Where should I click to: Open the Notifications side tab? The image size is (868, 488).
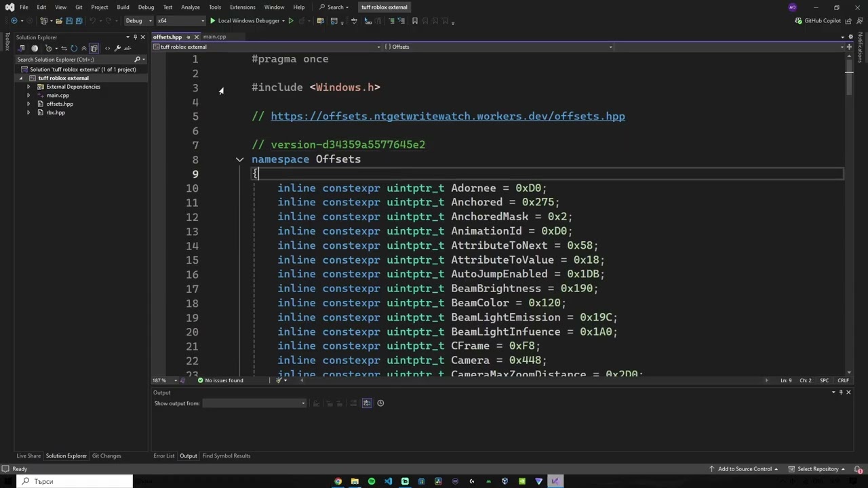[861, 47]
